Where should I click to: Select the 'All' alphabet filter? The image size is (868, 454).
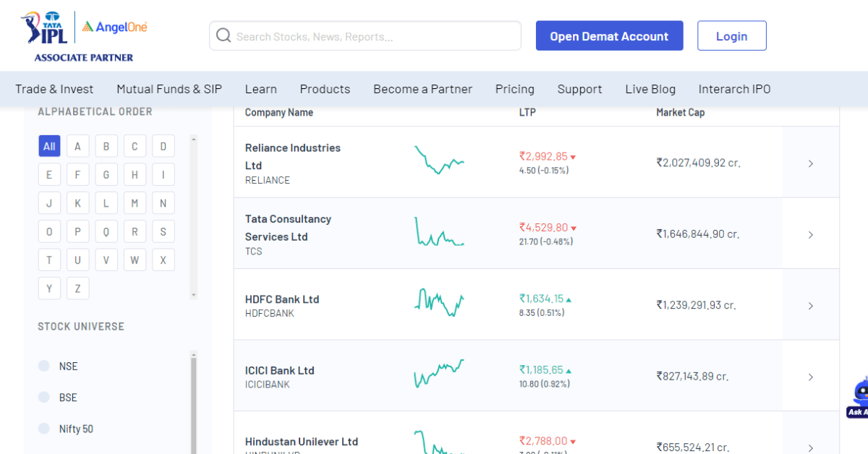49,145
